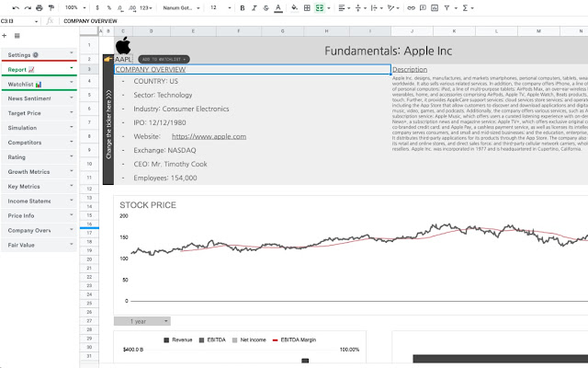Click the Undo icon

point(16,8)
